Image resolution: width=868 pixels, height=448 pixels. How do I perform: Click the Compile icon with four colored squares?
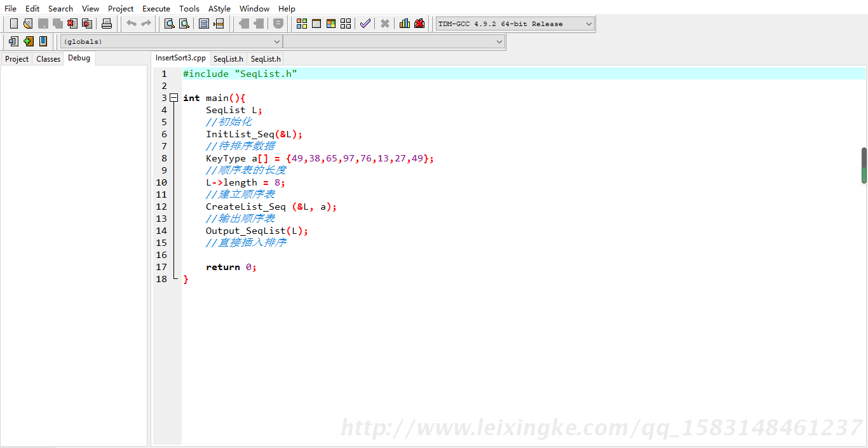pyautogui.click(x=302, y=24)
